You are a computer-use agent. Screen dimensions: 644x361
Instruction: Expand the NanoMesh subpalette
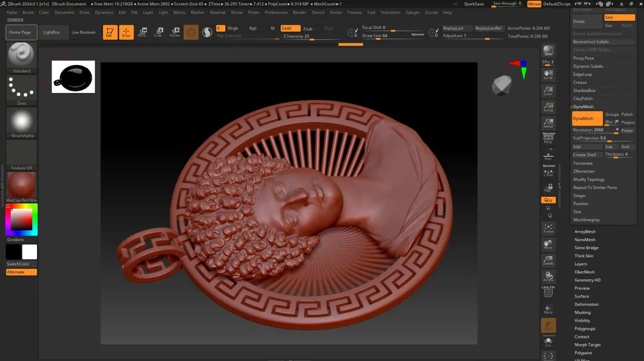[x=585, y=240]
